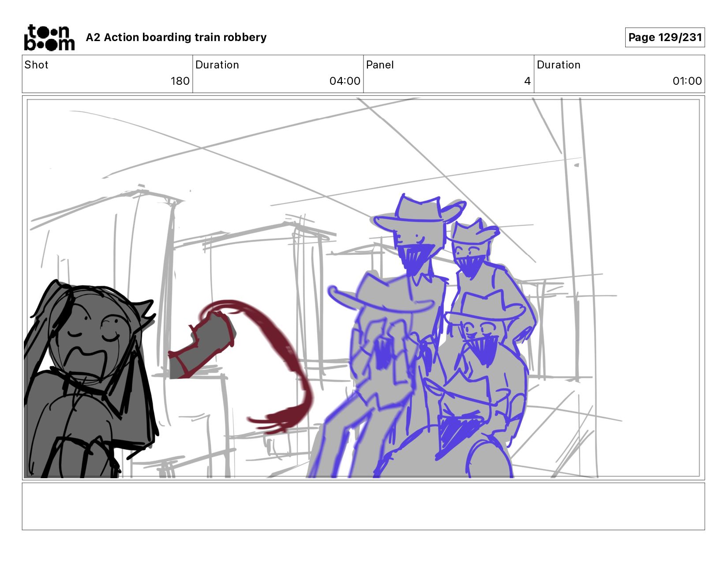Screen dimensions: 728x563
Task: Click the 'Page 129/231' indicator
Action: (x=665, y=38)
